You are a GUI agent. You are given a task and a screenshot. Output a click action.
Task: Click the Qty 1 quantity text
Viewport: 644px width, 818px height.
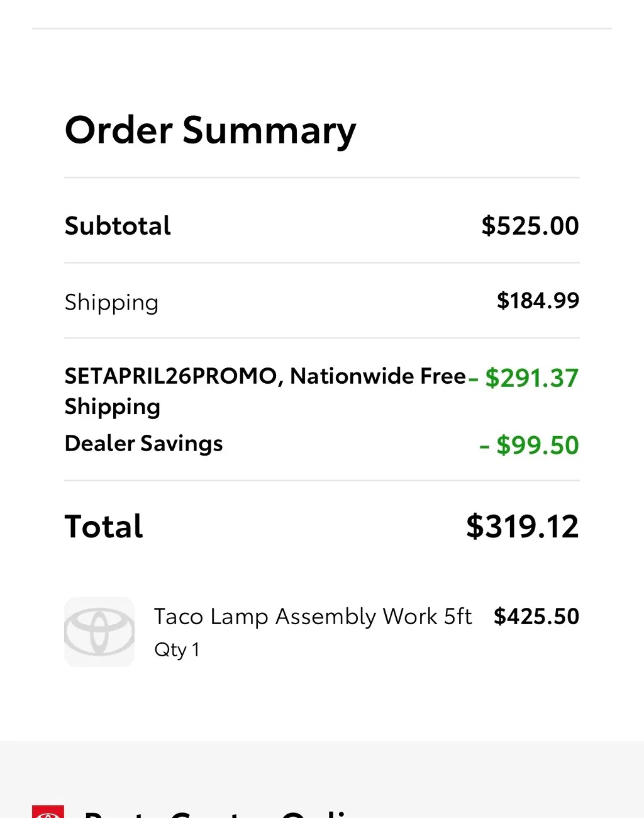pyautogui.click(x=177, y=649)
